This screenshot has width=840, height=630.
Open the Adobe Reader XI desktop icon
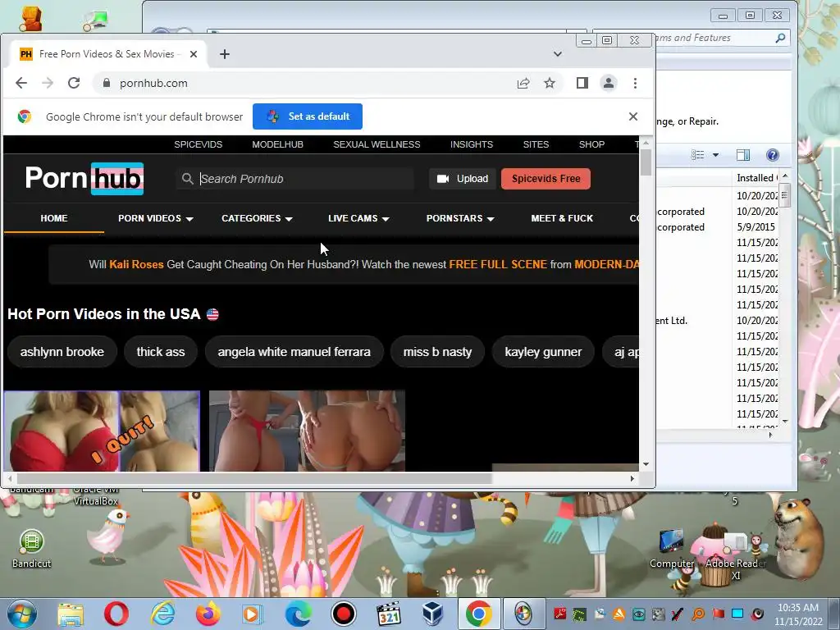pyautogui.click(x=735, y=555)
